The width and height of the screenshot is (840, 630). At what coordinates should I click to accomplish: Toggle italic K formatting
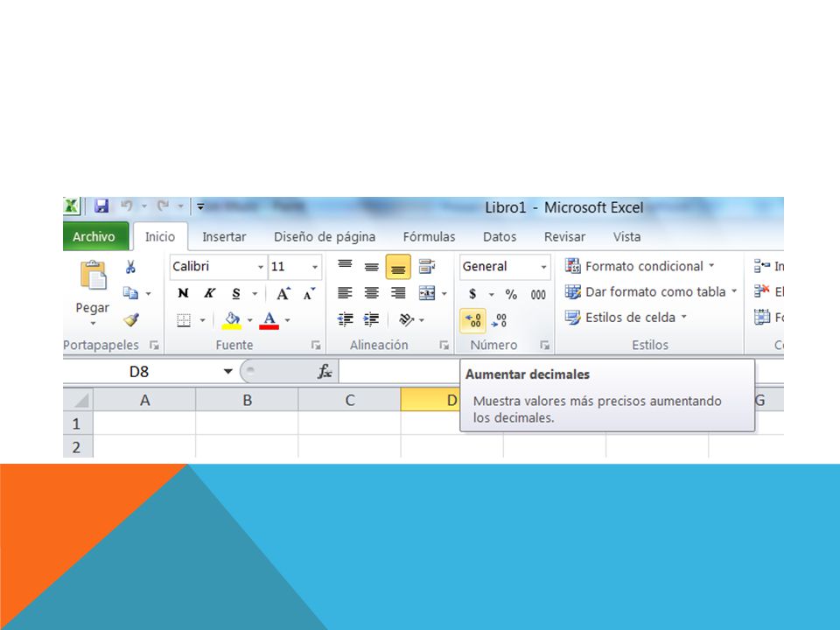click(x=209, y=293)
